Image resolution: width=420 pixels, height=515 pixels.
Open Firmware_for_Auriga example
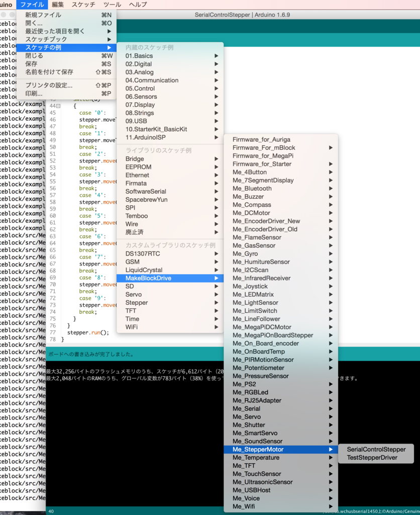(x=281, y=140)
